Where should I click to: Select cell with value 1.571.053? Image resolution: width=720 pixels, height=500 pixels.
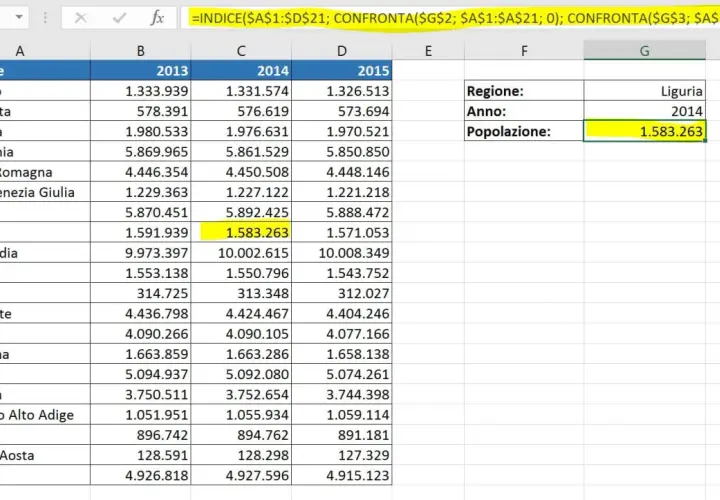(x=342, y=232)
